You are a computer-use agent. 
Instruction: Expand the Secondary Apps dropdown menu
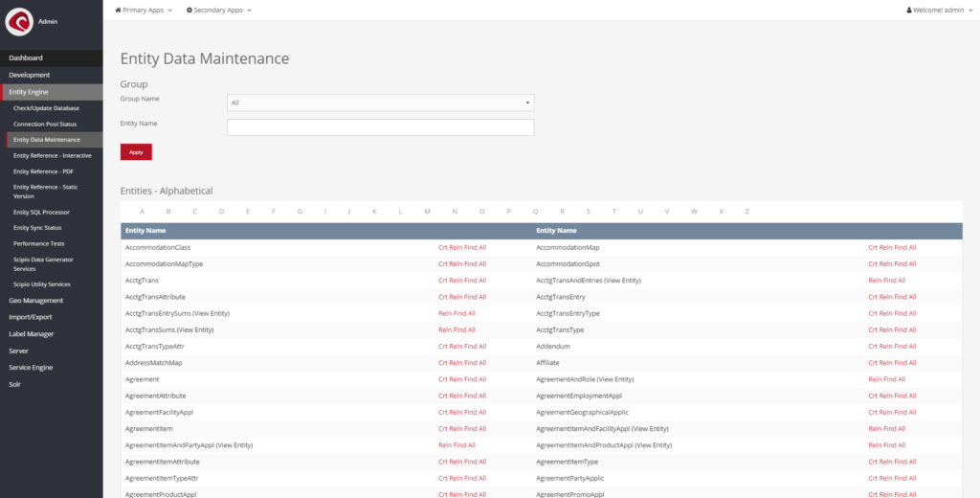click(x=219, y=10)
